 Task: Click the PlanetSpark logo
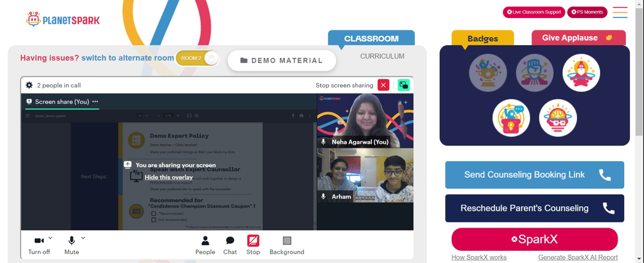click(62, 19)
